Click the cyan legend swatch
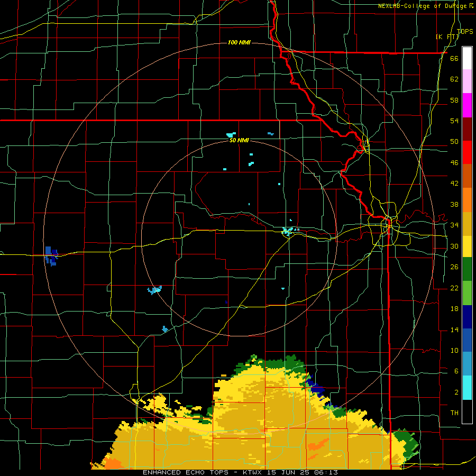Screen dimensions: 476x476 (467, 388)
